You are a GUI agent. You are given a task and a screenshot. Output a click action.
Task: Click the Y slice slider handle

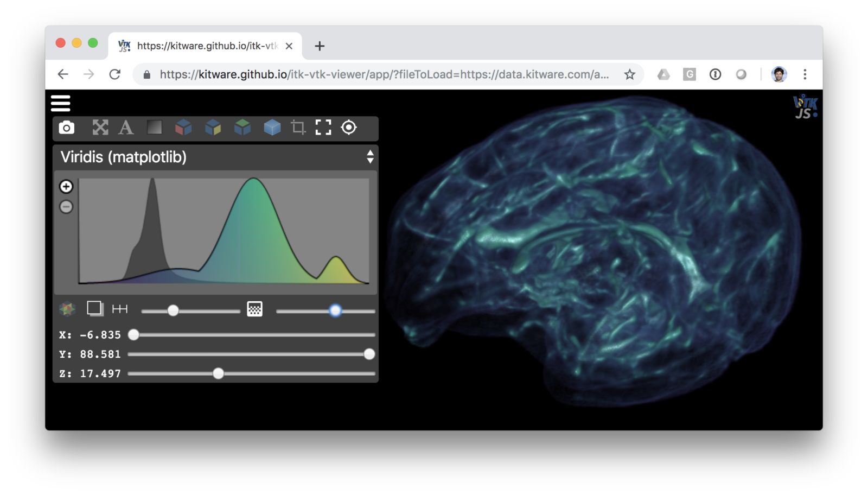click(369, 354)
